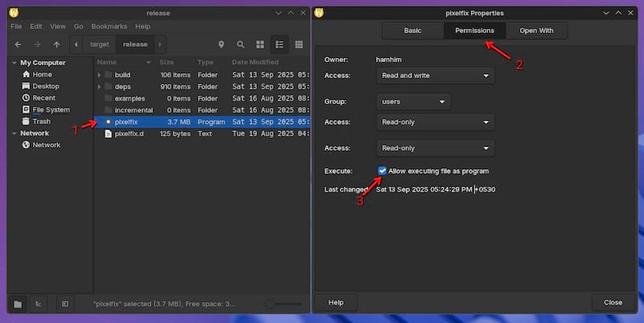Open the Bookmarks menu

[x=109, y=27]
